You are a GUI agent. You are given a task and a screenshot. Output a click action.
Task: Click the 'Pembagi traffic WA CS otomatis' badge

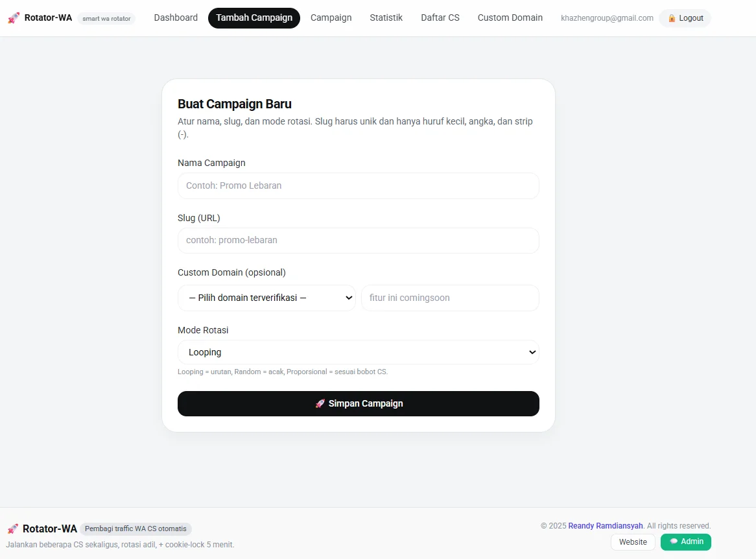pos(136,529)
